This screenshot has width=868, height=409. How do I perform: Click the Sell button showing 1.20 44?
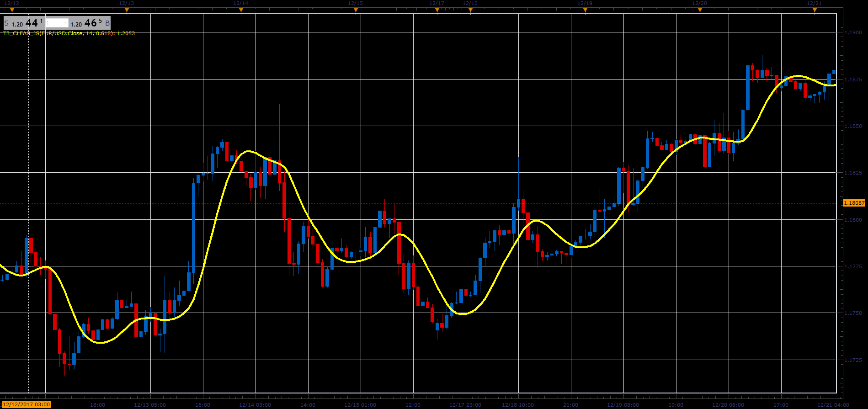(24, 23)
